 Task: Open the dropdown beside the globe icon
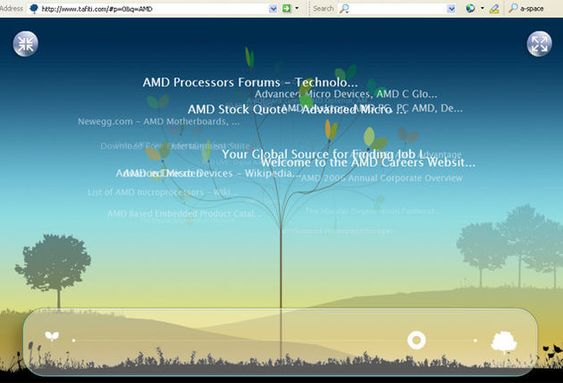(x=482, y=8)
